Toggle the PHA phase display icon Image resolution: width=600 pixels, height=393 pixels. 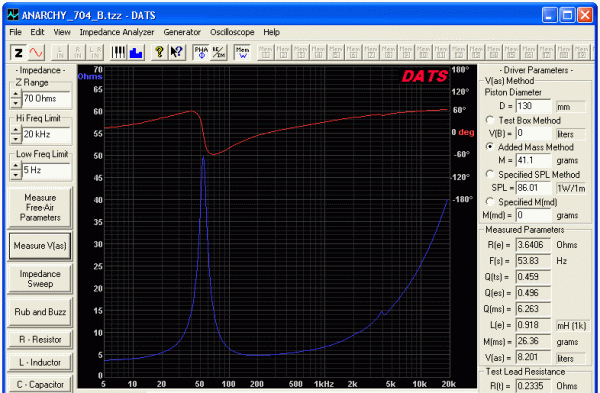[x=201, y=52]
